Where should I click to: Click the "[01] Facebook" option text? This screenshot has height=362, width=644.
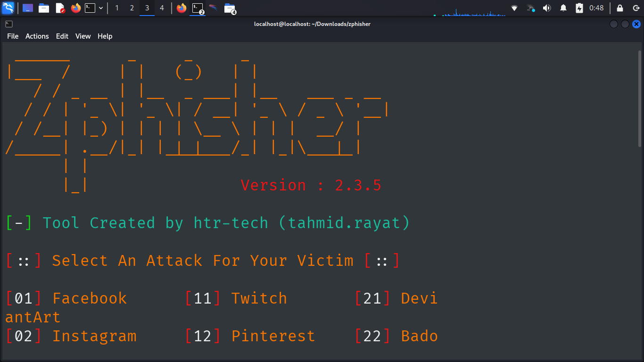pyautogui.click(x=66, y=298)
